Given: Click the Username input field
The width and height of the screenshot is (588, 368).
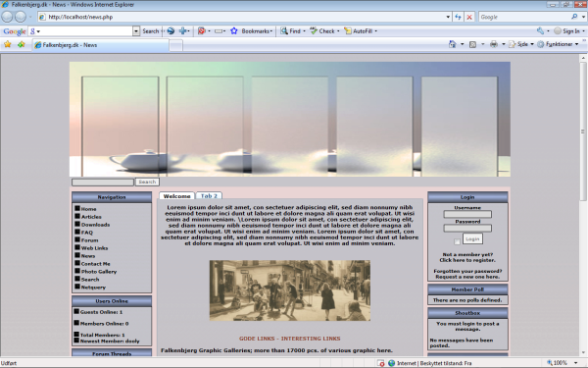Looking at the screenshot, I should tap(467, 214).
